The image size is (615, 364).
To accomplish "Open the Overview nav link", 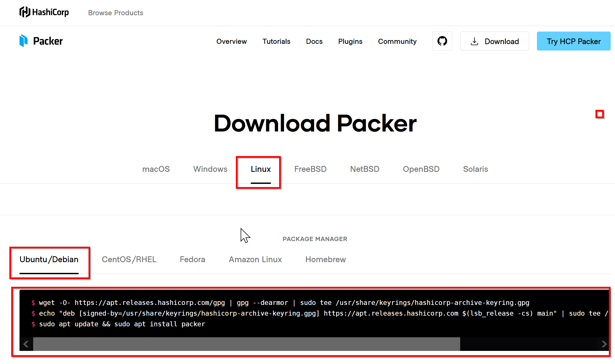I will point(232,41).
